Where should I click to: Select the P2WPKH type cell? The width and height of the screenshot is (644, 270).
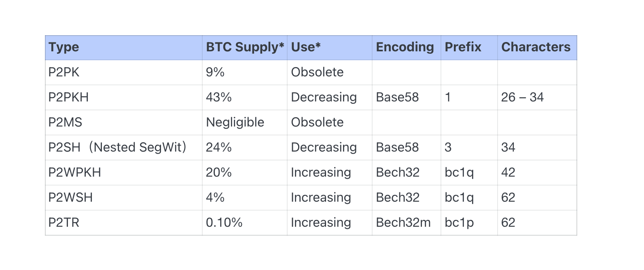click(x=74, y=173)
